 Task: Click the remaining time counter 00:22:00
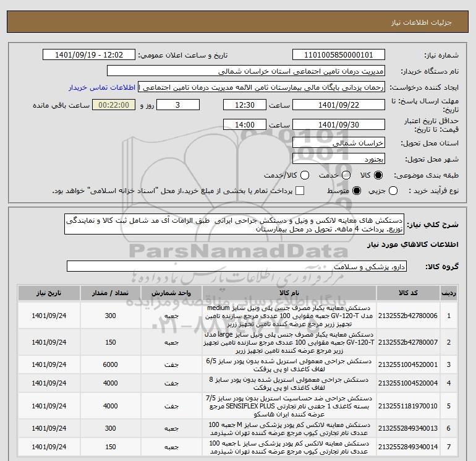[114, 105]
